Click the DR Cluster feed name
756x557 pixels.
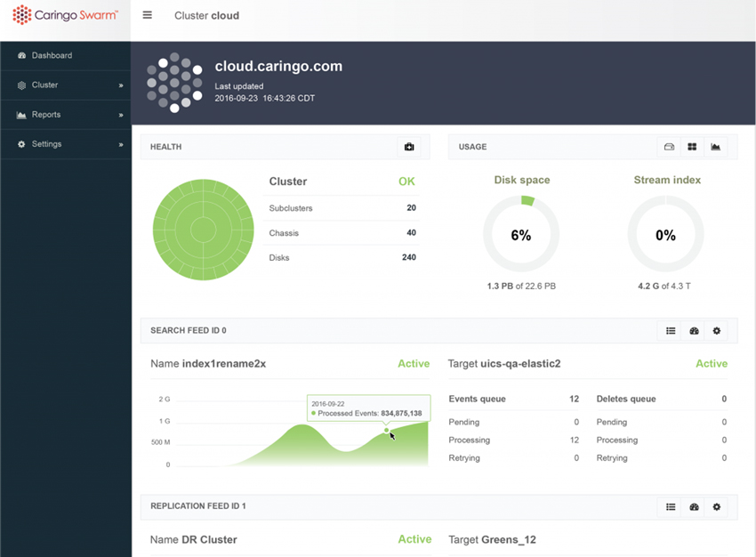point(209,539)
